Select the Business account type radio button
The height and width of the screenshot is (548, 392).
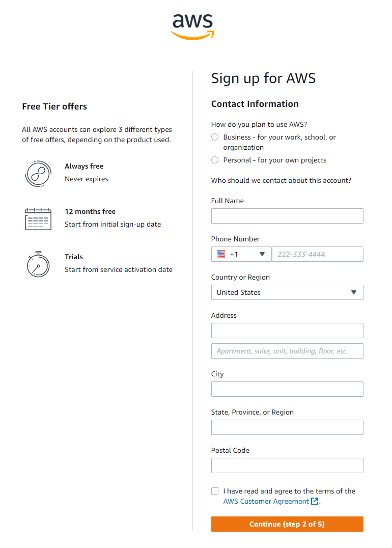[x=215, y=137]
